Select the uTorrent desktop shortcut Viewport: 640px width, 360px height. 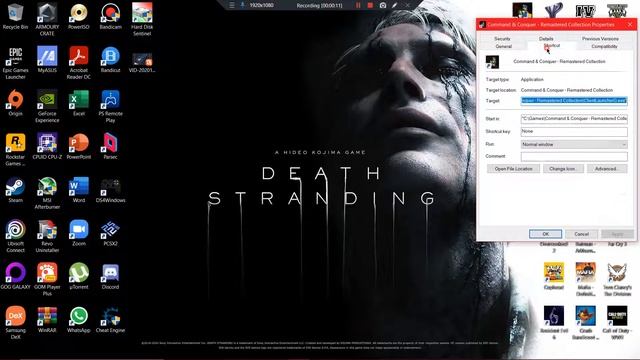[x=79, y=276]
